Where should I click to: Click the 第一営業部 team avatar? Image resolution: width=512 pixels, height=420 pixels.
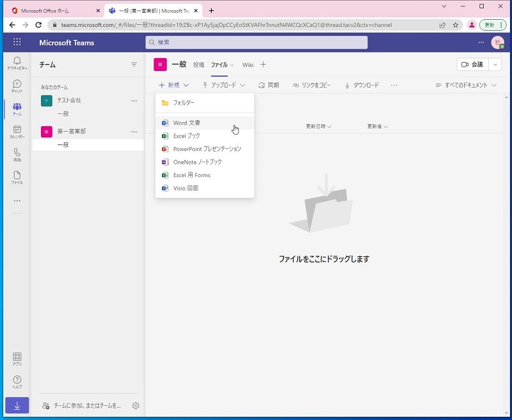pyautogui.click(x=46, y=132)
